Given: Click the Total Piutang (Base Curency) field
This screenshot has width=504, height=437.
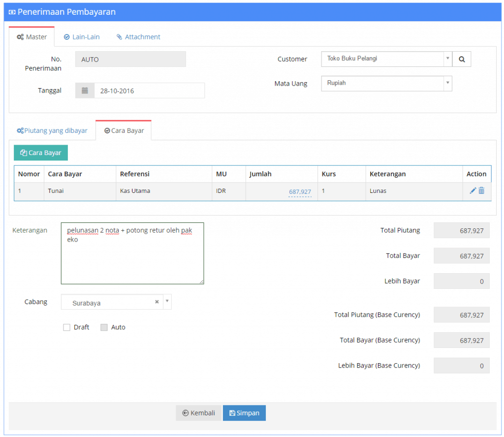Looking at the screenshot, I should (462, 315).
